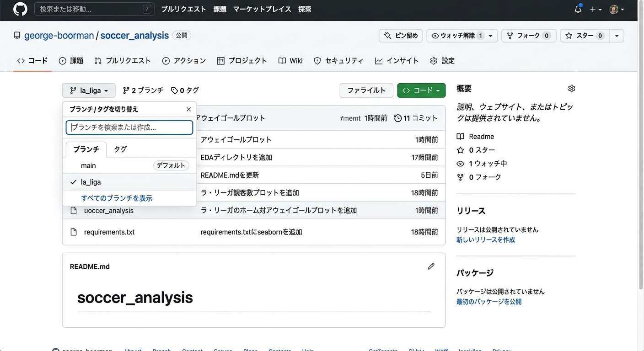The height and width of the screenshot is (351, 644).
Task: Open the george-boorman owner link
Action: 59,36
